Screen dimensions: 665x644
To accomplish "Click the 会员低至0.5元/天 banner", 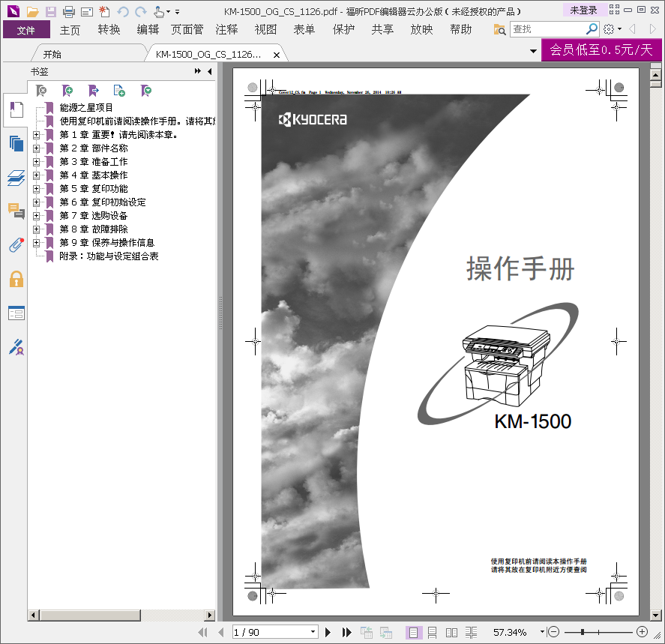I will pyautogui.click(x=601, y=50).
